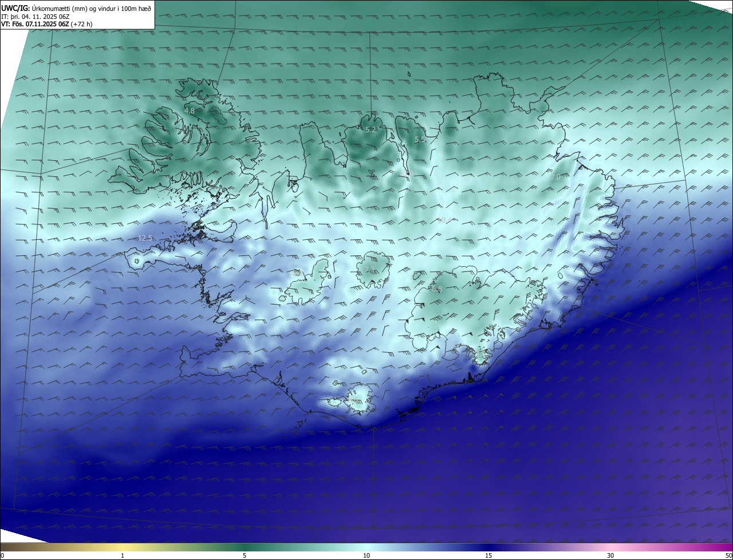Click the 50 tick on color scale
Image resolution: width=733 pixels, height=560 pixels.
(728, 555)
